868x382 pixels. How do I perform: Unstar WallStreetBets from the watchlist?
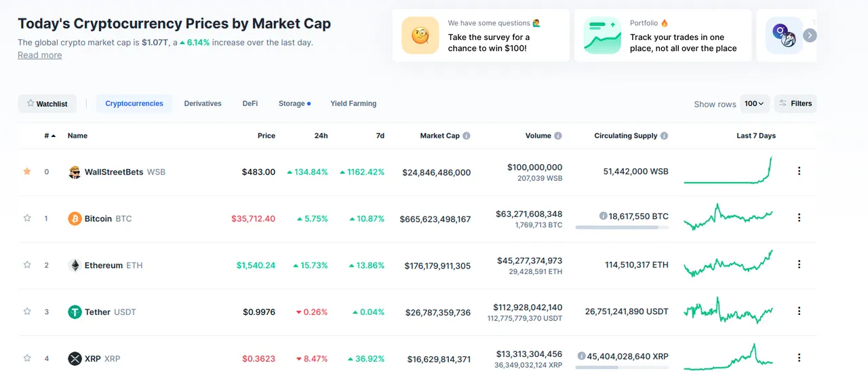coord(27,172)
